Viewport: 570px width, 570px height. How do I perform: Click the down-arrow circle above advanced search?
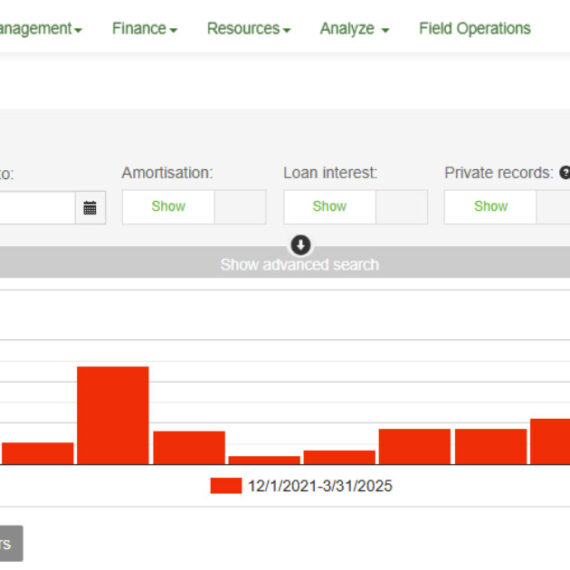point(301,245)
